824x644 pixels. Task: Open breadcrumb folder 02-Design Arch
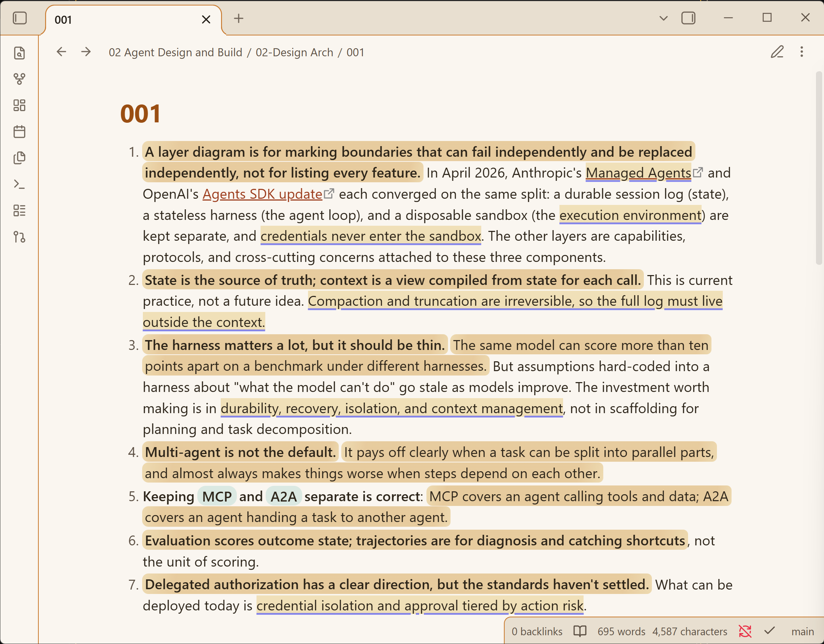click(294, 52)
